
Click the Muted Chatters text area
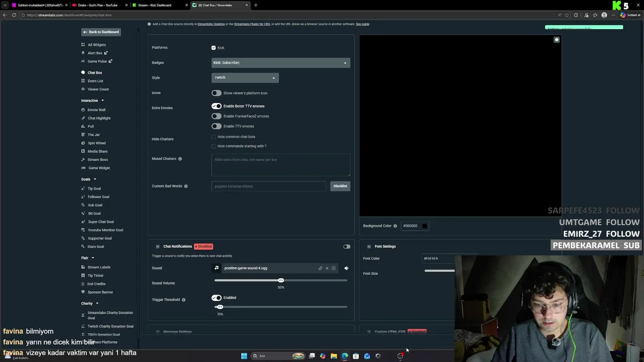pos(281,165)
